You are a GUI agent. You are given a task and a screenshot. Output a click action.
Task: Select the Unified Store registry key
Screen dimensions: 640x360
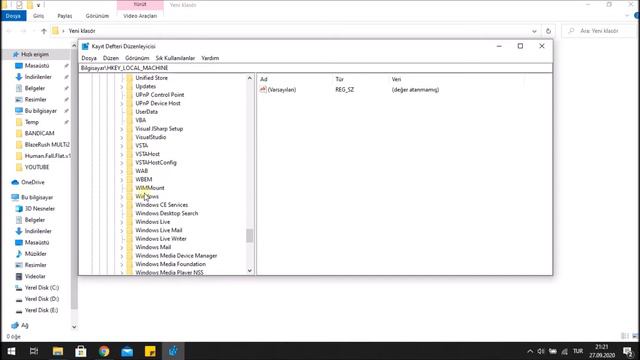tap(151, 78)
